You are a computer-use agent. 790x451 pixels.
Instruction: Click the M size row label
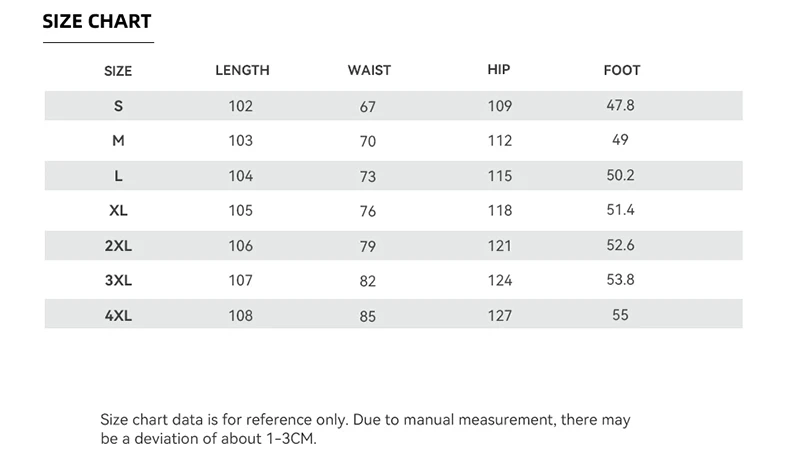[118, 141]
